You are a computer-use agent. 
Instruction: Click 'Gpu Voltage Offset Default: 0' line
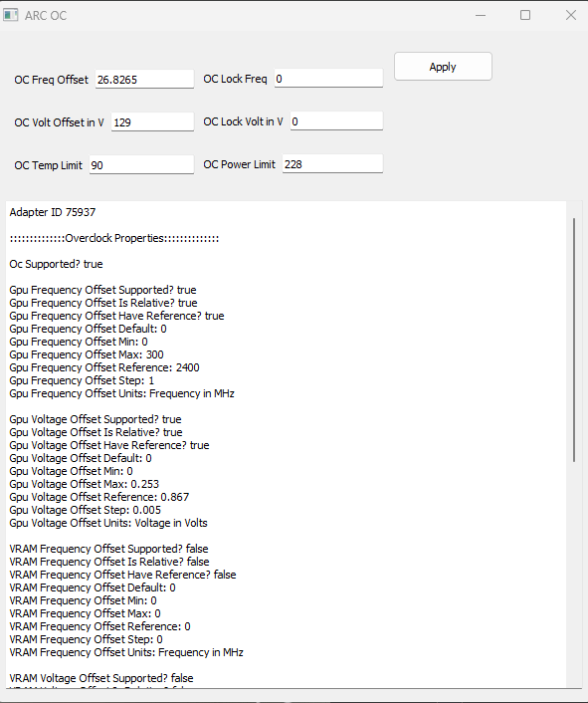[x=81, y=459]
